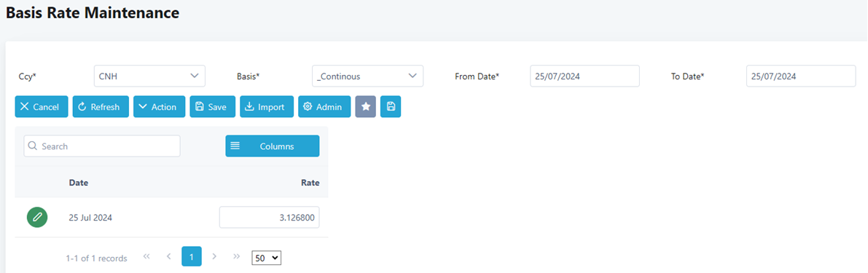Click the star favorite icon button
The width and height of the screenshot is (868, 273).
point(365,107)
